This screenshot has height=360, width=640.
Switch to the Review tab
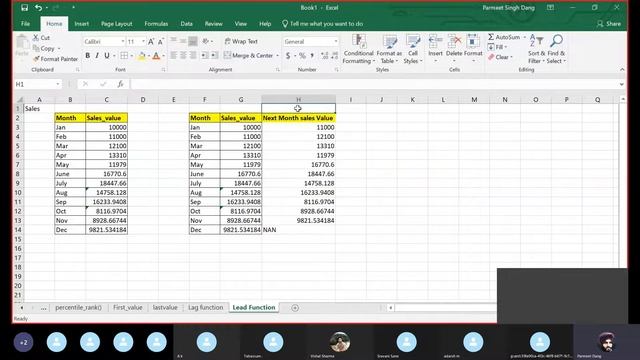(x=213, y=24)
